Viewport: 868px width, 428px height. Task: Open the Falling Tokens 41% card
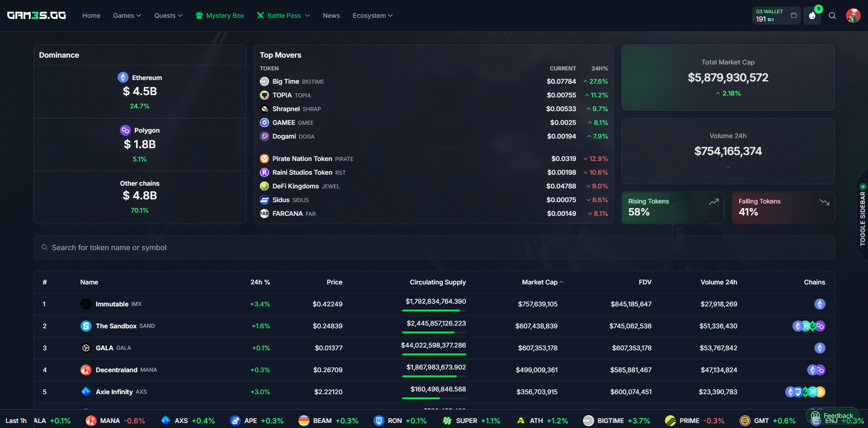(783, 208)
